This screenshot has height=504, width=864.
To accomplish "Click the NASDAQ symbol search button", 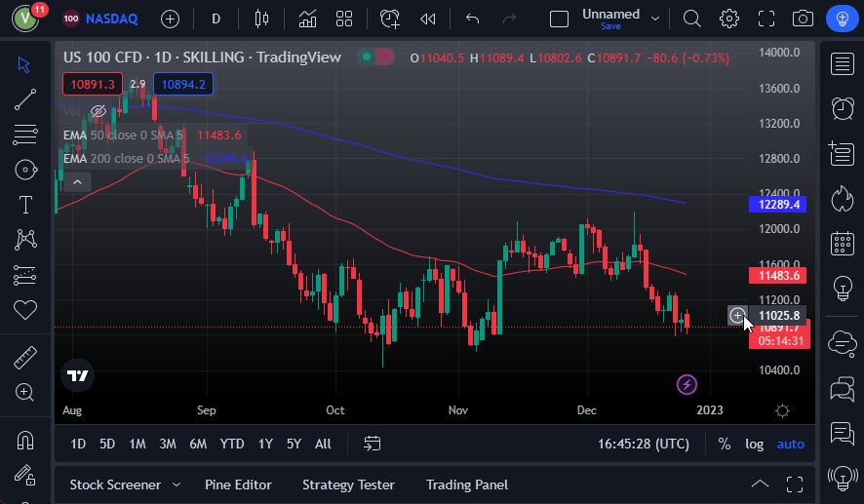I will click(x=100, y=19).
